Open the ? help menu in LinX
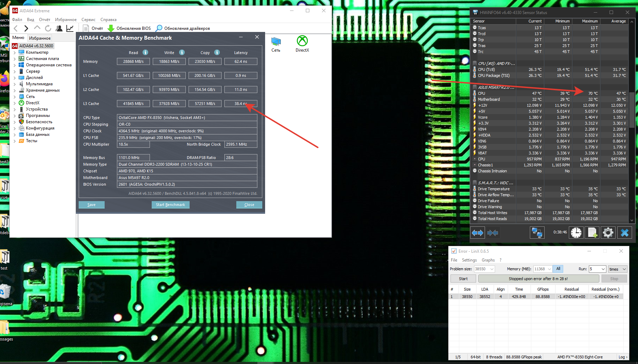Image resolution: width=638 pixels, height=364 pixels. pyautogui.click(x=500, y=260)
